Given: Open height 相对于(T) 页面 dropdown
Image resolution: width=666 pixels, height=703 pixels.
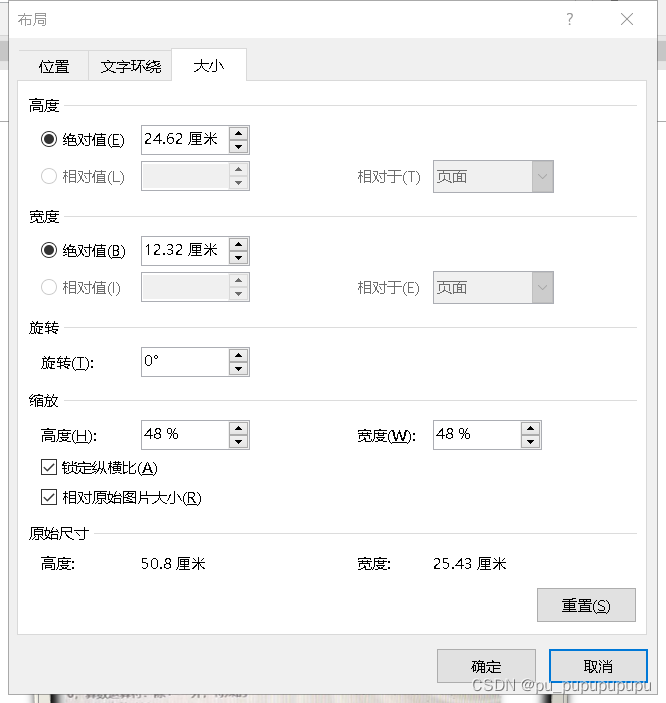Looking at the screenshot, I should click(x=493, y=177).
